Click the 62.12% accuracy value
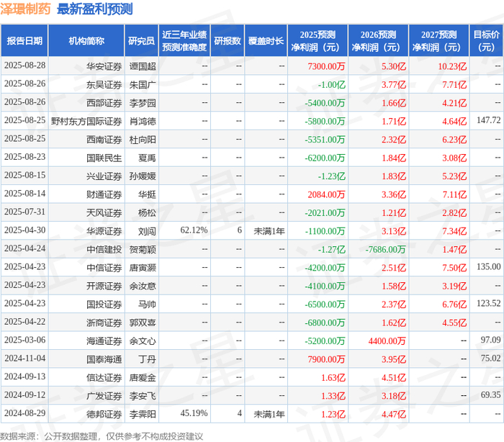Image resolution: width=504 pixels, height=442 pixels. pos(194,230)
